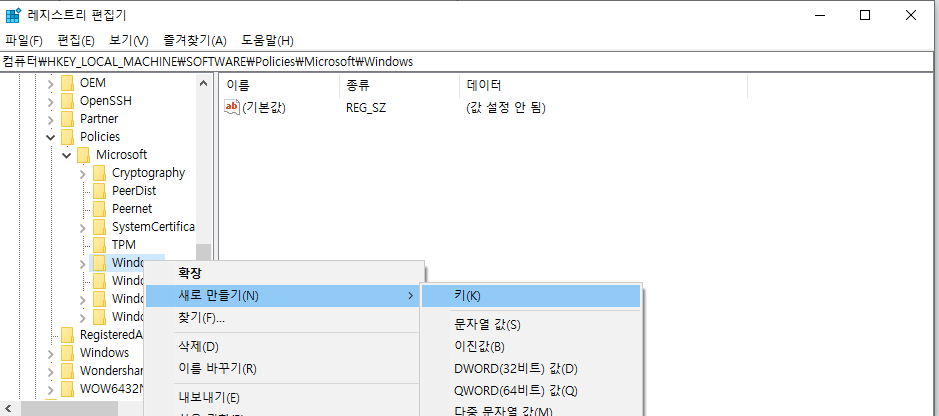Click the tree pane scroll-up arrow
939x416 pixels.
[204, 83]
